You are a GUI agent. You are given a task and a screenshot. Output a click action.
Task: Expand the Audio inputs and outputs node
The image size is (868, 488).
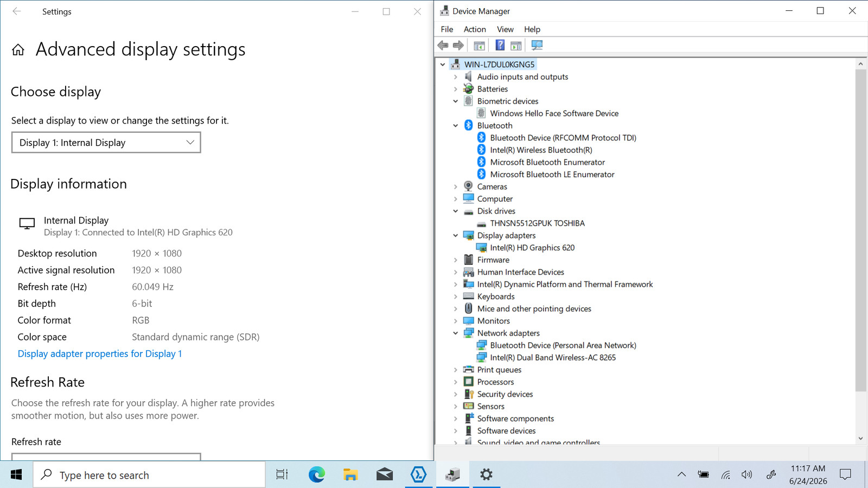tap(456, 77)
